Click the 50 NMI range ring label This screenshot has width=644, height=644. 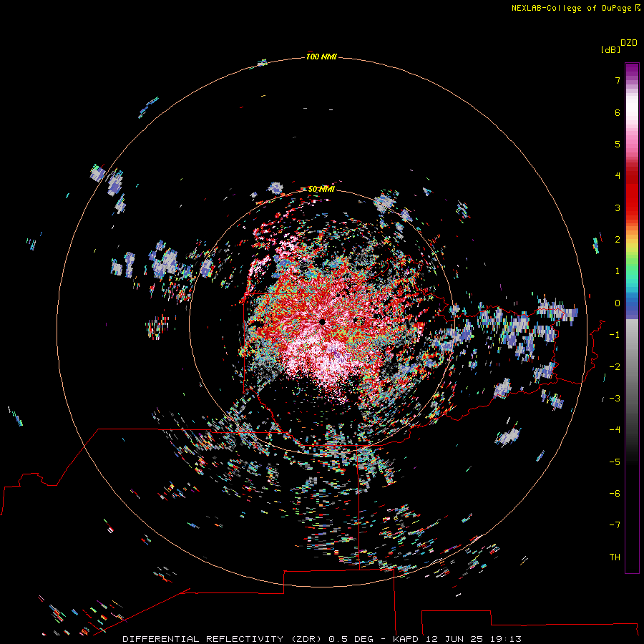coord(321,189)
